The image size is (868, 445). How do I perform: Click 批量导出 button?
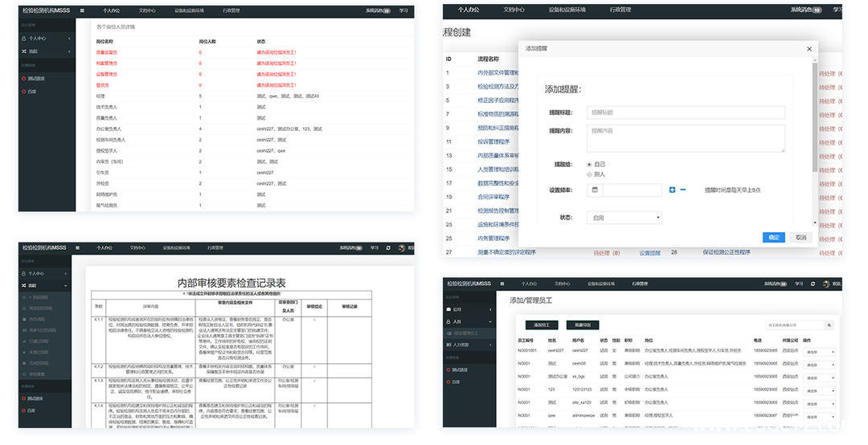tap(583, 325)
